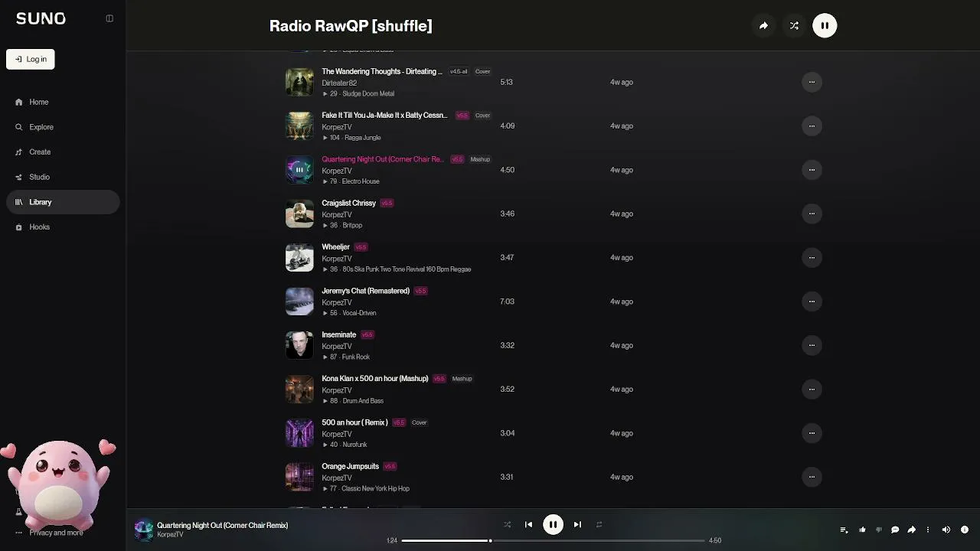Click the Classic New York Hip Hop genre

(375, 489)
